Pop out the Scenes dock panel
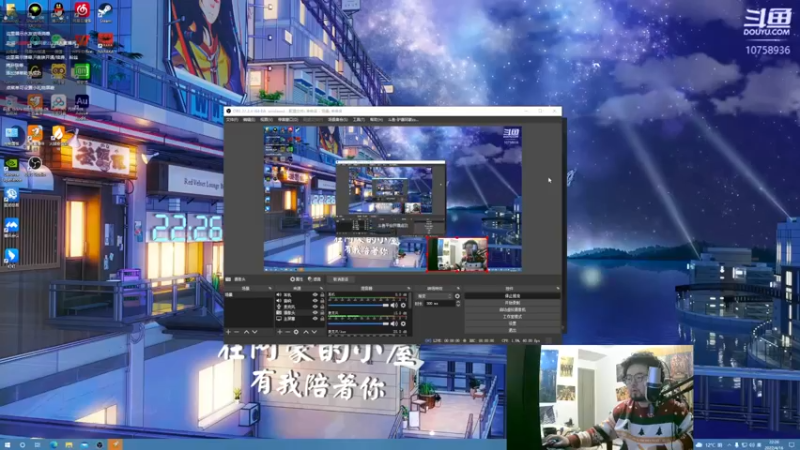This screenshot has height=450, width=800. coord(270,288)
